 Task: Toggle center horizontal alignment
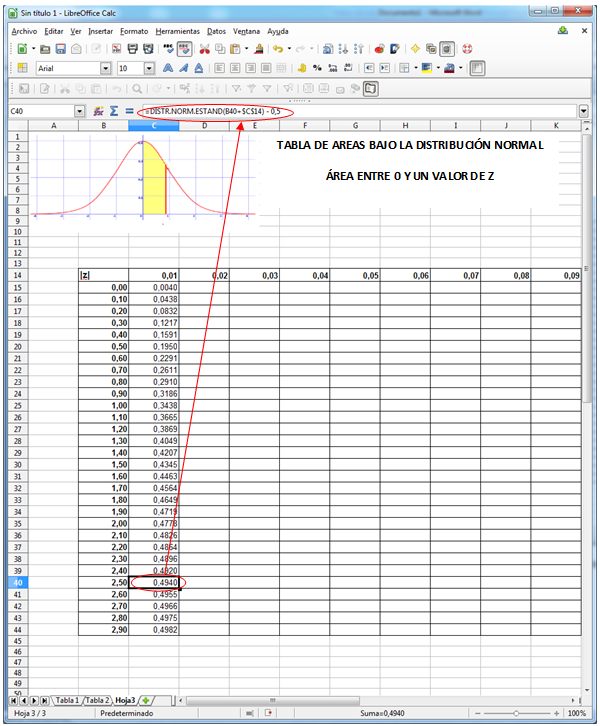point(235,69)
